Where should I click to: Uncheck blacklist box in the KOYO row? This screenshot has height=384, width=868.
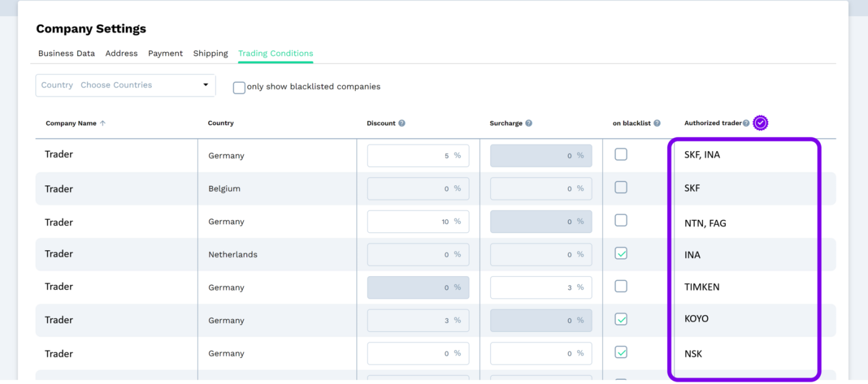click(x=621, y=320)
